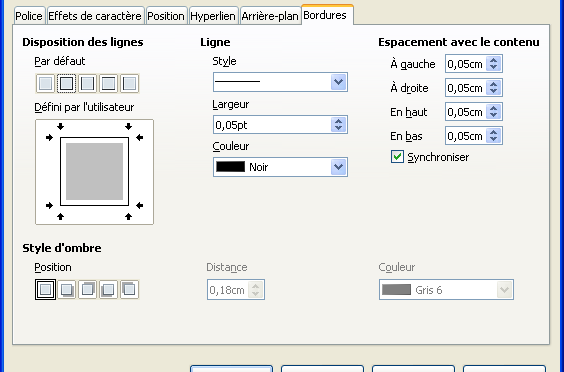The width and height of the screenshot is (564, 372).
Task: Open the shadow Couleur dropdown showing Gris 6
Action: pos(504,290)
